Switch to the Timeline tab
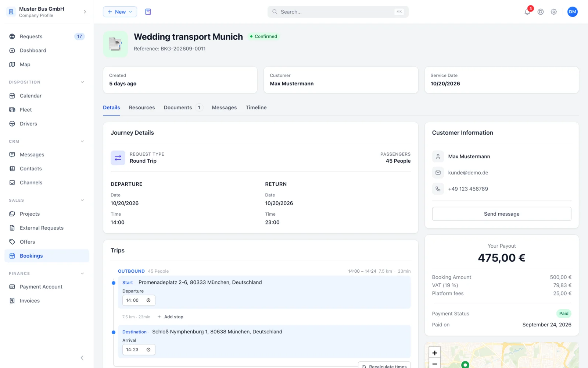 [x=256, y=107]
